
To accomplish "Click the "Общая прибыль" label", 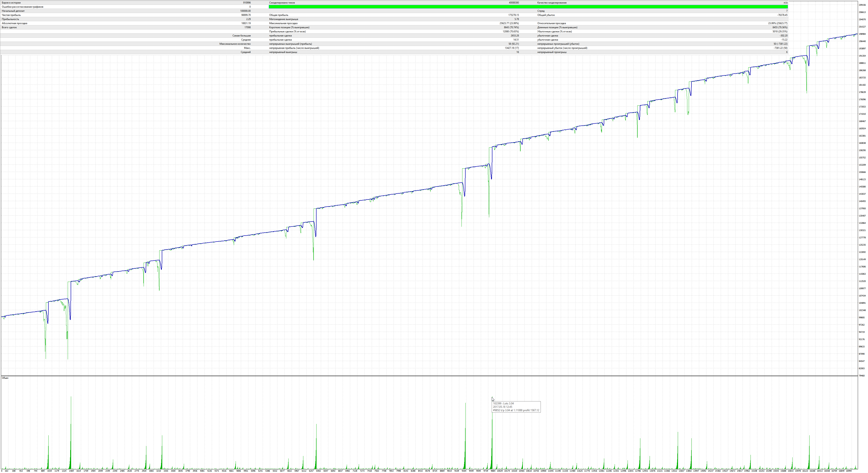I will (x=279, y=15).
